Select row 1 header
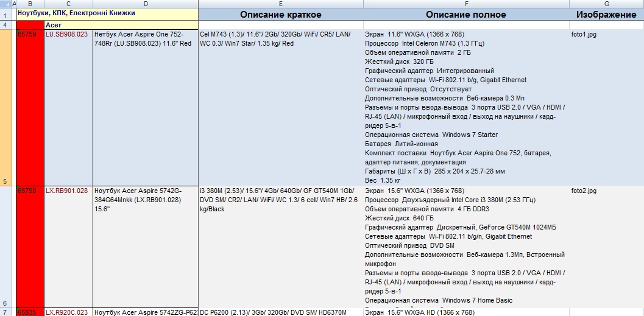Screen dimensions: 644x316 (5, 15)
